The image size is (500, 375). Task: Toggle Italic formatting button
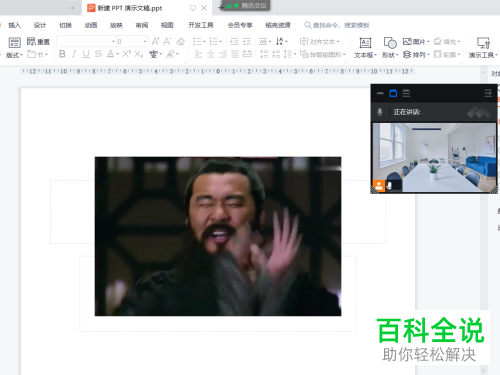(74, 54)
